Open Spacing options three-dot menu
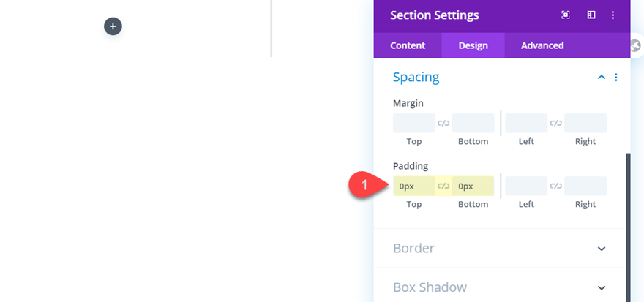Image resolution: width=644 pixels, height=302 pixels. [616, 78]
